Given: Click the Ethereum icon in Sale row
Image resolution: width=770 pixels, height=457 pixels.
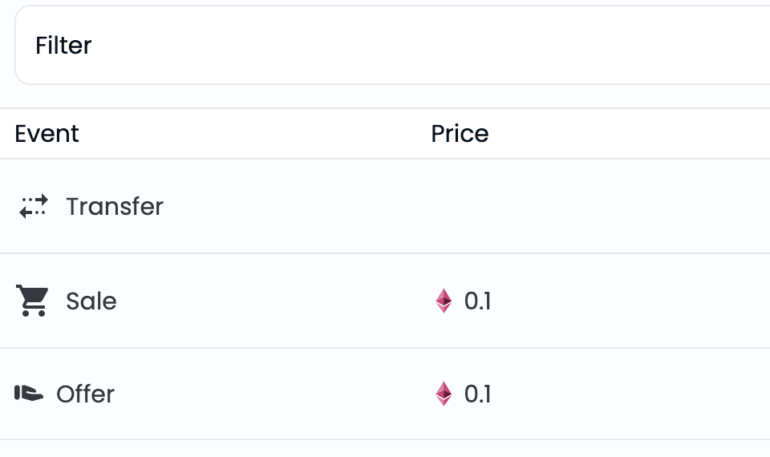Looking at the screenshot, I should pos(444,301).
